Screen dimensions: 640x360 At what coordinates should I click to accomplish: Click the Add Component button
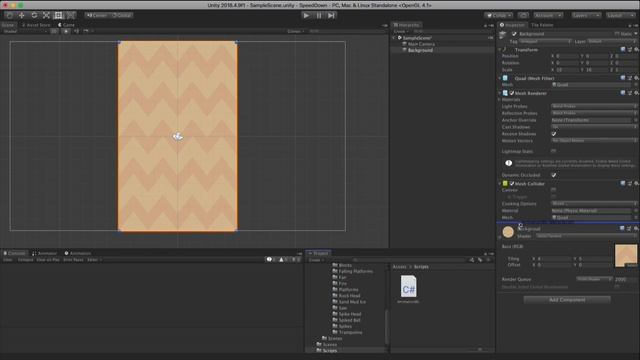tap(567, 300)
